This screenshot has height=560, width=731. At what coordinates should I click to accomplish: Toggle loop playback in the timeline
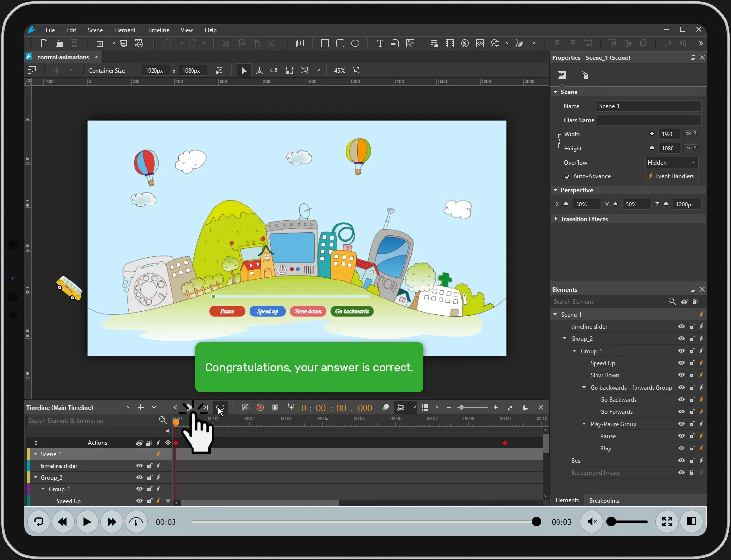(220, 407)
